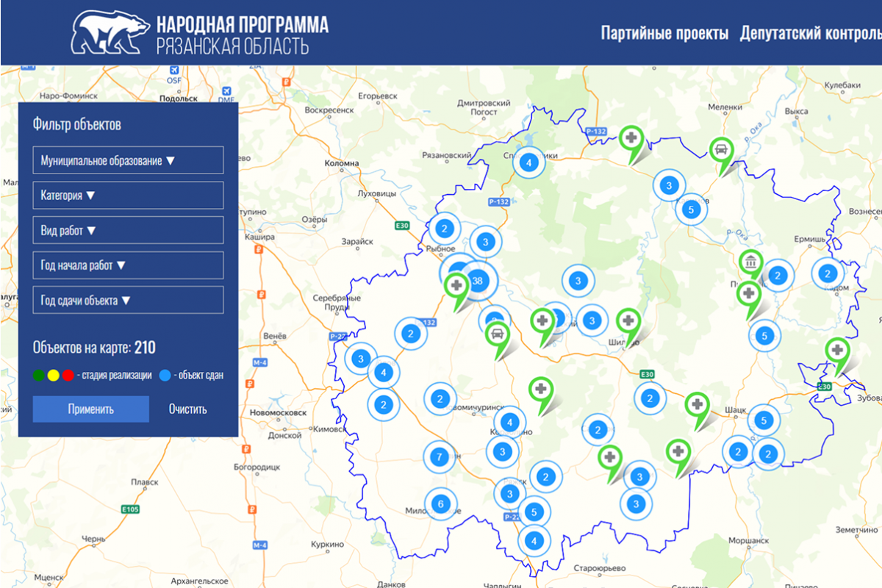Expand the Муниципальное образование dropdown

(128, 160)
